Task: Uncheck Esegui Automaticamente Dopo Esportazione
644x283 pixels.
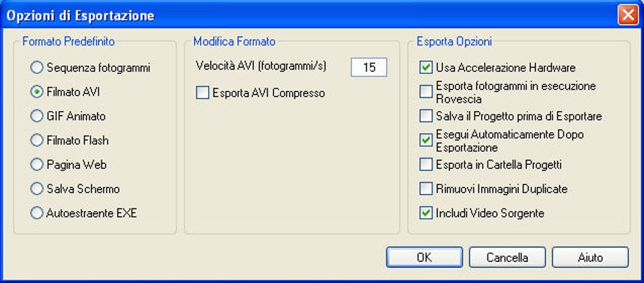Action: coord(426,140)
